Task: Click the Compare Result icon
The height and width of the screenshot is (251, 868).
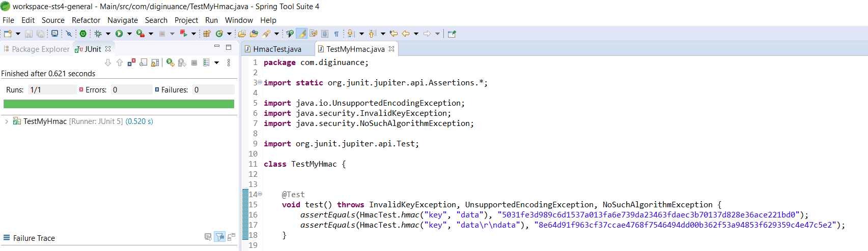Action: 231,237
